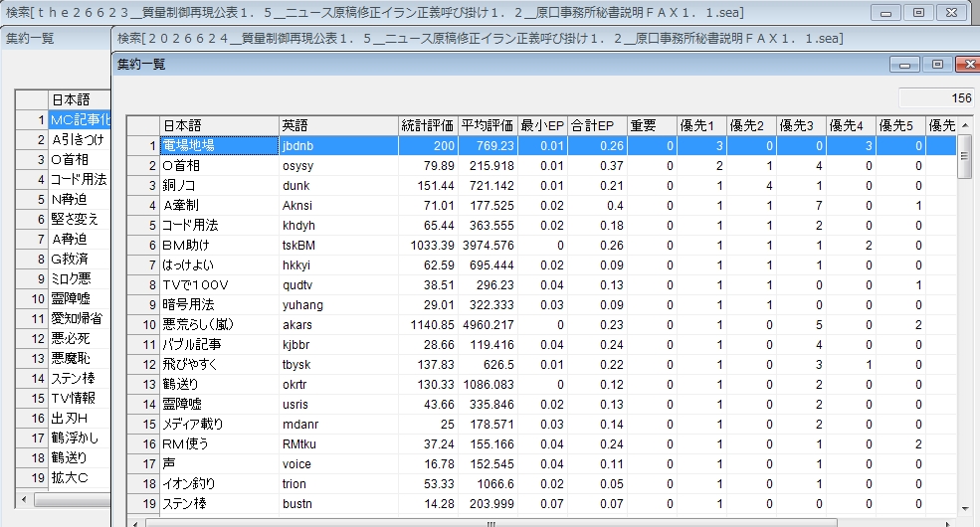Select the イオン釣り cell
This screenshot has width=980, height=527.
(x=219, y=484)
